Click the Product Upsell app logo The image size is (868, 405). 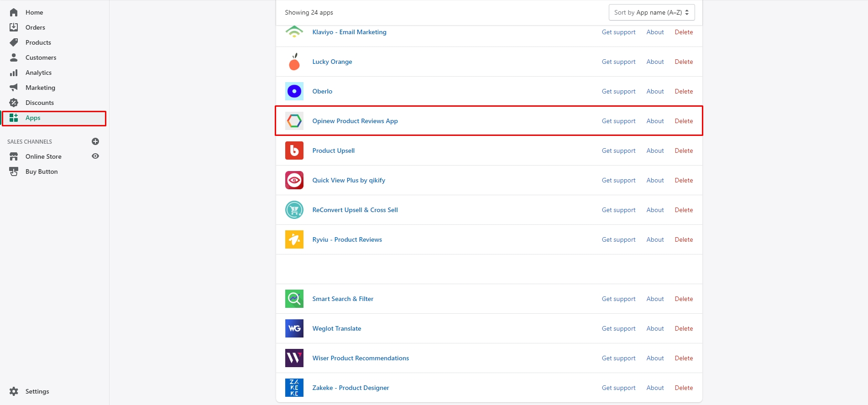(x=294, y=151)
